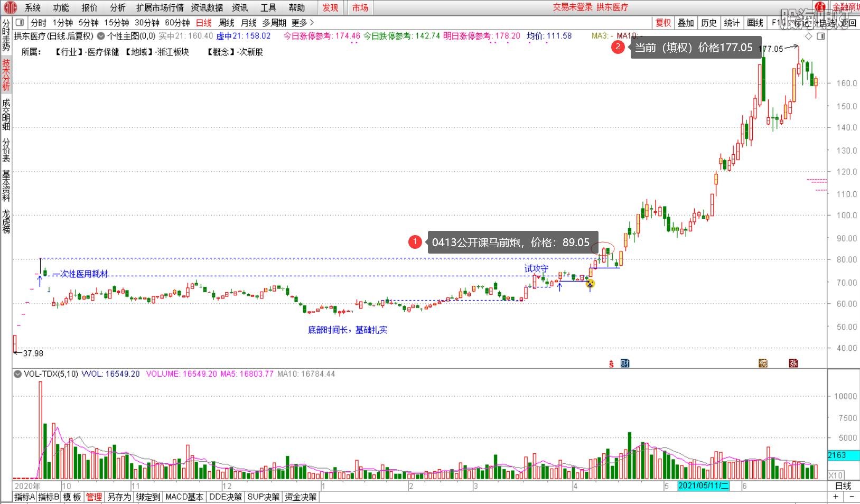This screenshot has height=504, width=860.
Task: Open the 帮助 menu
Action: pos(297,7)
